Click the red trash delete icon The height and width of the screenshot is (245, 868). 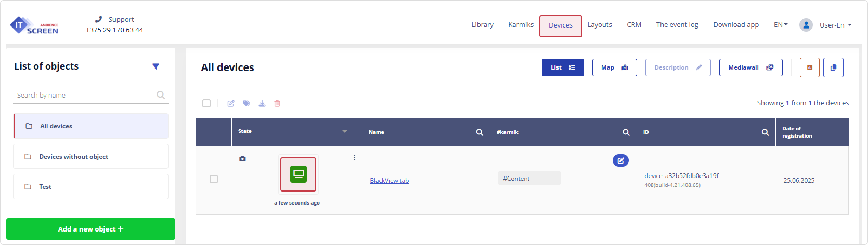coord(277,103)
